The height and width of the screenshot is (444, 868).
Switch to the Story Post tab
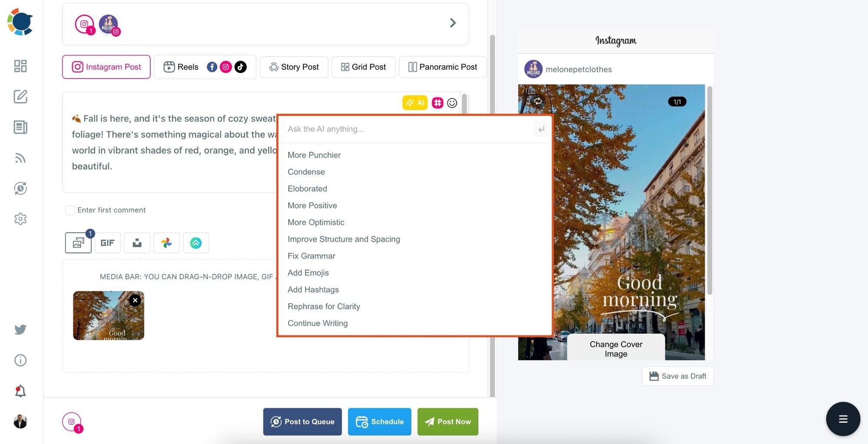pyautogui.click(x=293, y=67)
